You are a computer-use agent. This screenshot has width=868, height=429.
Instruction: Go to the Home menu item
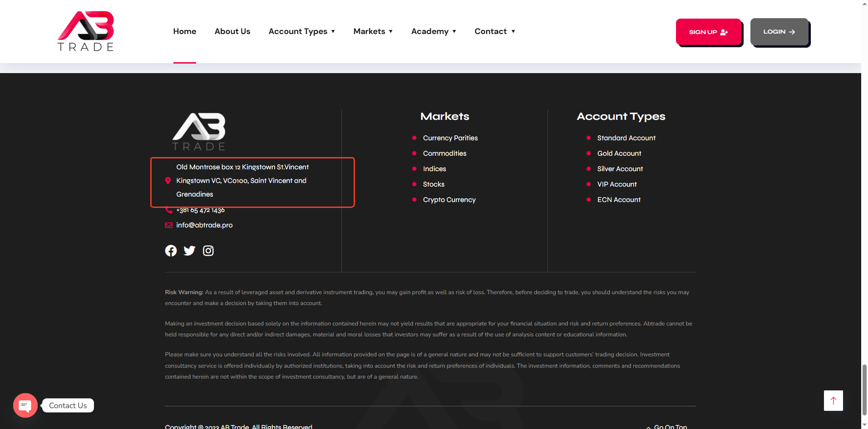185,31
